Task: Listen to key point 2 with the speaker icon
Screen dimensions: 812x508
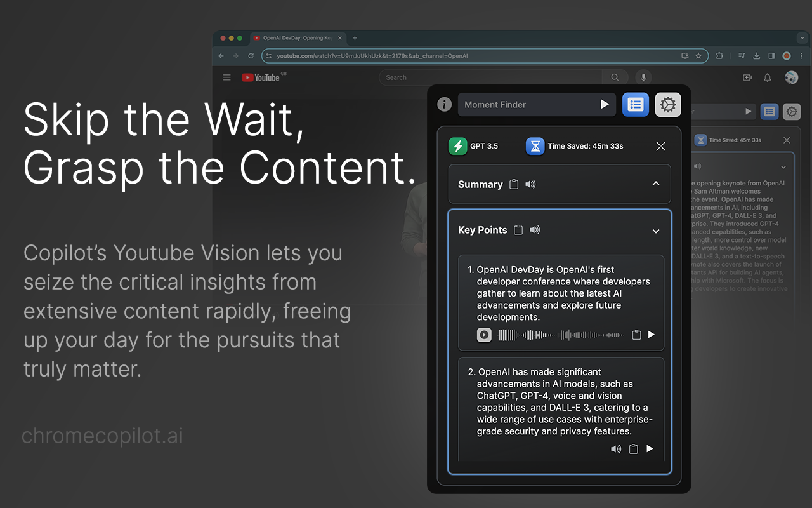Action: pyautogui.click(x=616, y=449)
